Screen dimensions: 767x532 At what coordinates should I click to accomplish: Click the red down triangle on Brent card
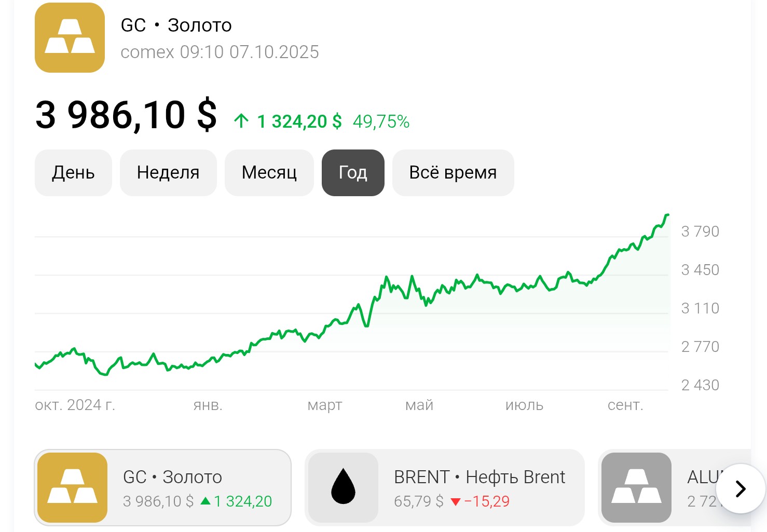tap(456, 502)
